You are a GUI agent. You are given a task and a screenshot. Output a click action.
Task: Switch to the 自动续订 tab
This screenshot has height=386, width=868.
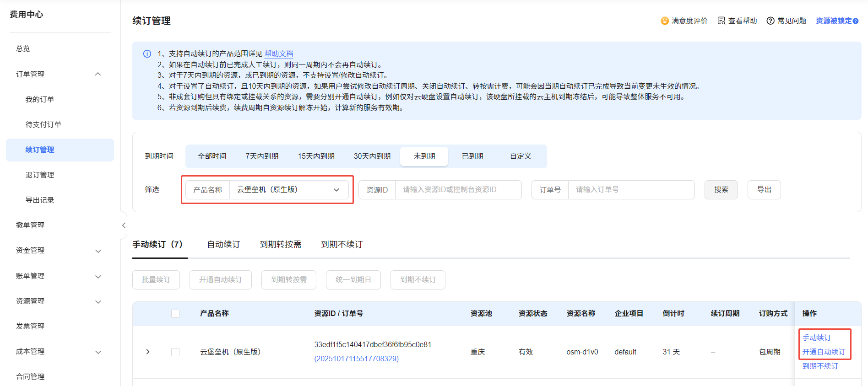click(x=223, y=245)
